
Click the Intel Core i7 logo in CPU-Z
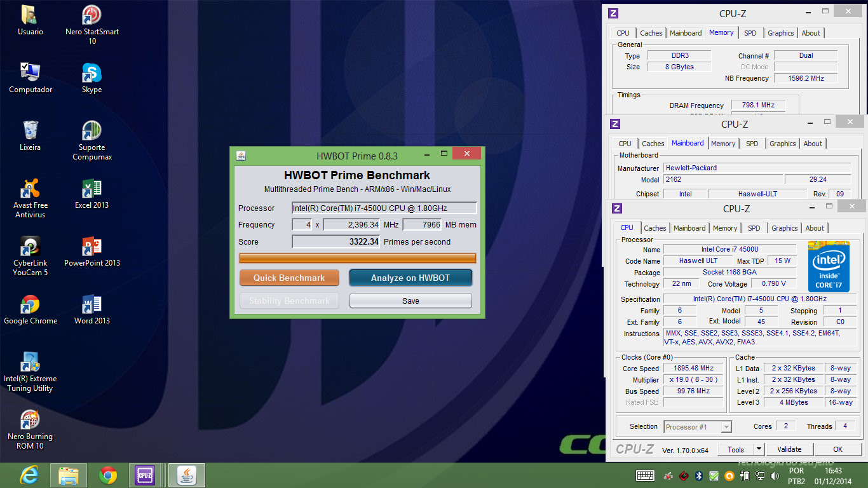pos(829,266)
